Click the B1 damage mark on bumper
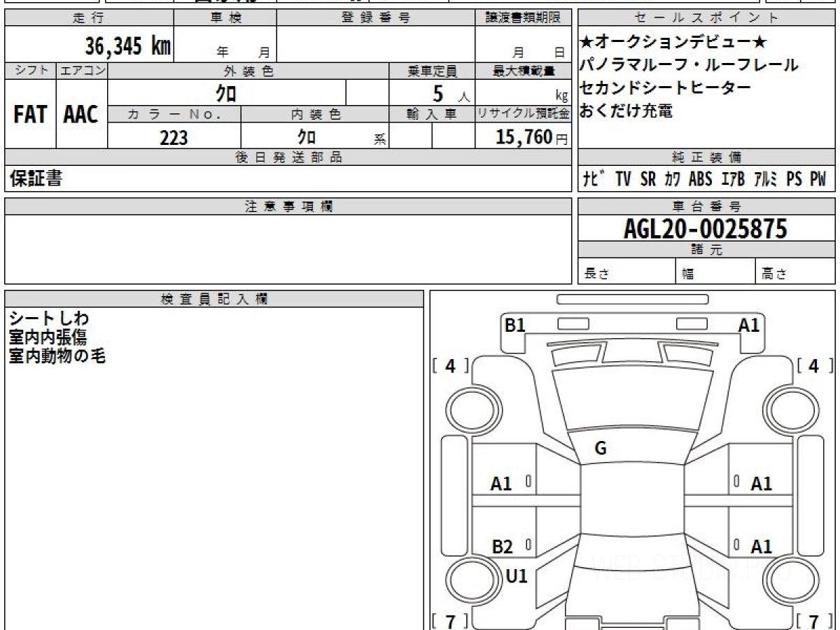 tap(515, 324)
